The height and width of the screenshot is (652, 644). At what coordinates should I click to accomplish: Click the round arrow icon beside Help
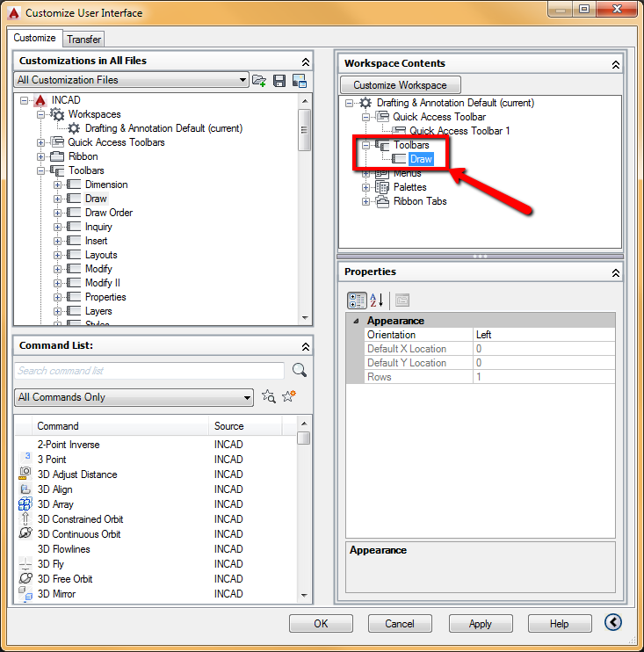pyautogui.click(x=613, y=622)
